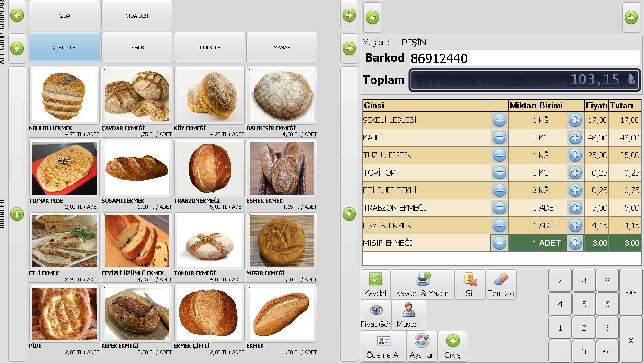Decrease quantity of TUZLU FISTIK

[x=499, y=155]
